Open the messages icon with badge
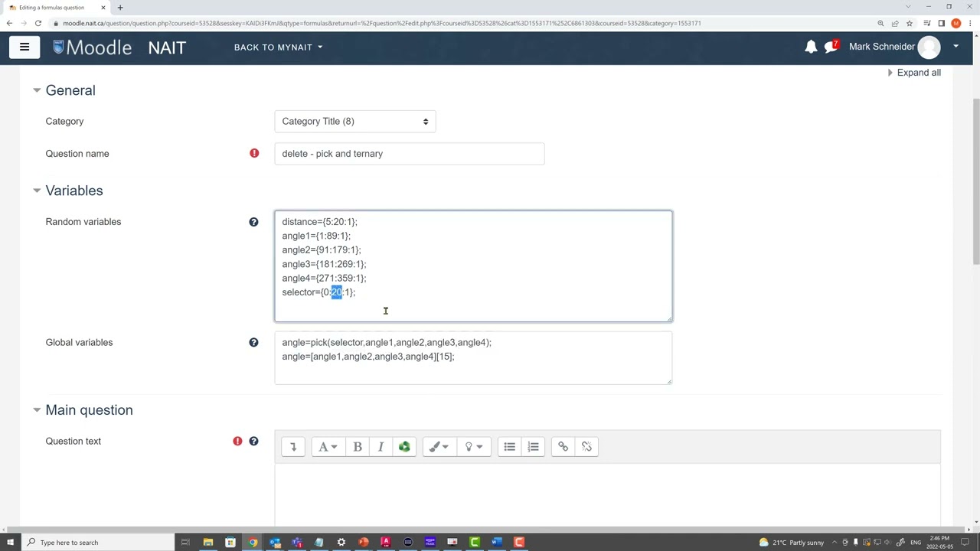 coord(831,47)
